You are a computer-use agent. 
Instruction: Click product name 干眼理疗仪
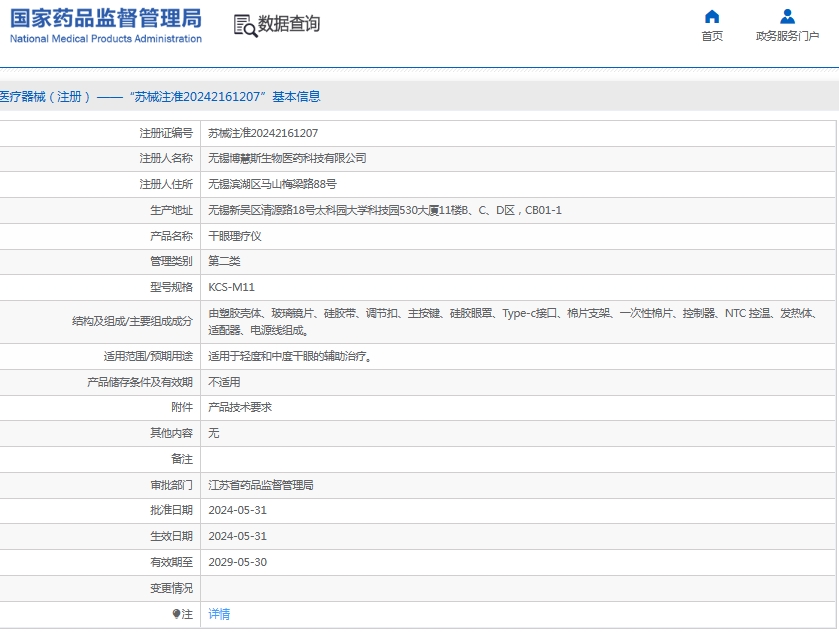point(234,236)
